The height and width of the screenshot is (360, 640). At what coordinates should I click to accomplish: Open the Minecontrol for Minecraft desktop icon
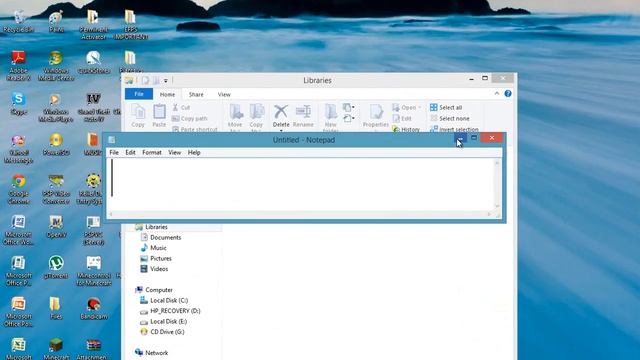93,271
